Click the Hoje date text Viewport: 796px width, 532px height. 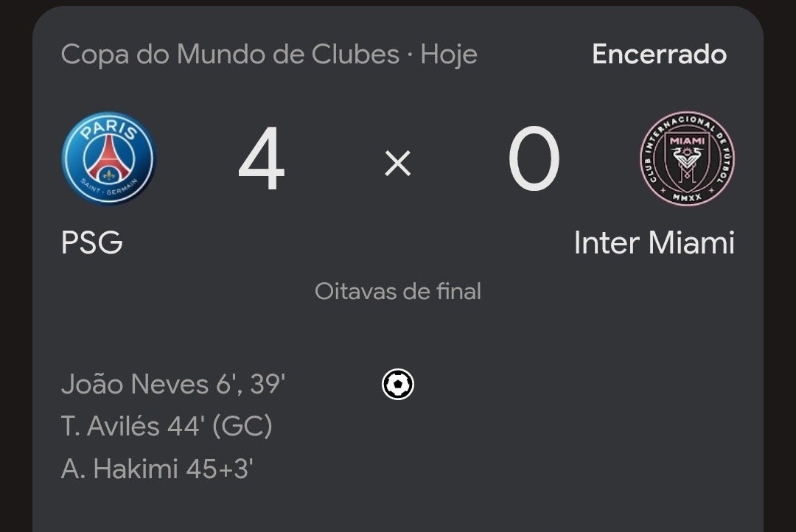tap(449, 55)
